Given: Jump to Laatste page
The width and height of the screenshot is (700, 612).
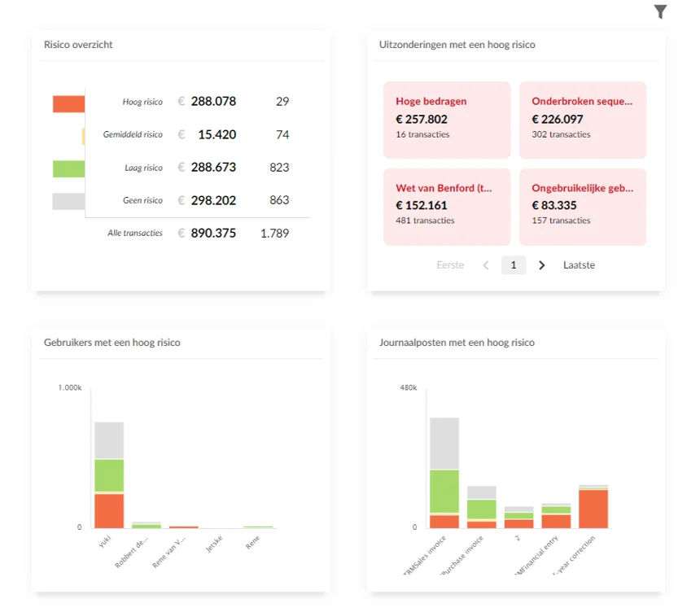Looking at the screenshot, I should tap(579, 265).
